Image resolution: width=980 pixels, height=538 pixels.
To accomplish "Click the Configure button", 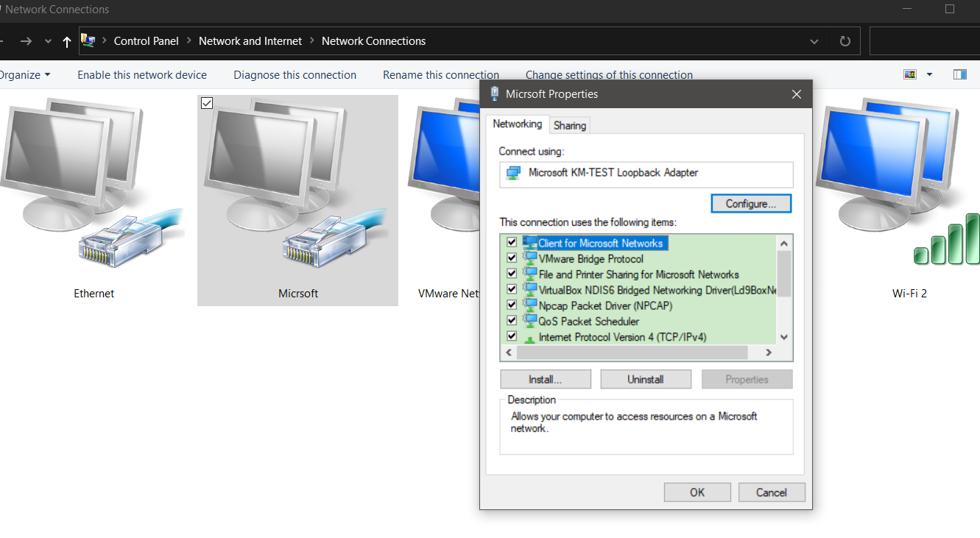I will [x=751, y=204].
